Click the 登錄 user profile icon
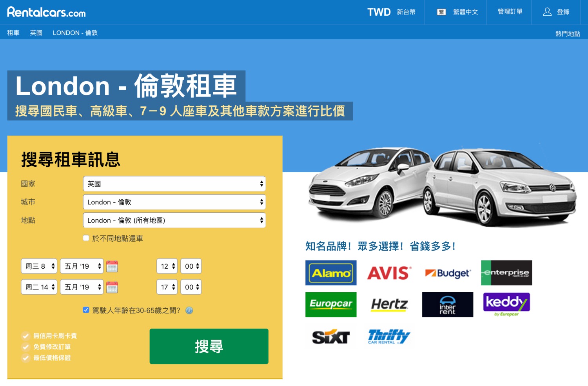Viewport: 588px width, 386px height. pyautogui.click(x=547, y=12)
